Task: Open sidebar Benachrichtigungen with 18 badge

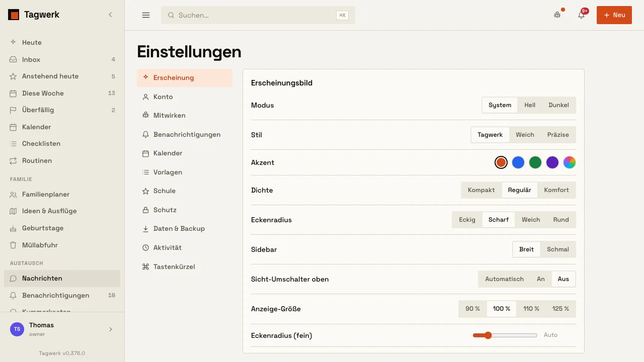Action: [62, 295]
